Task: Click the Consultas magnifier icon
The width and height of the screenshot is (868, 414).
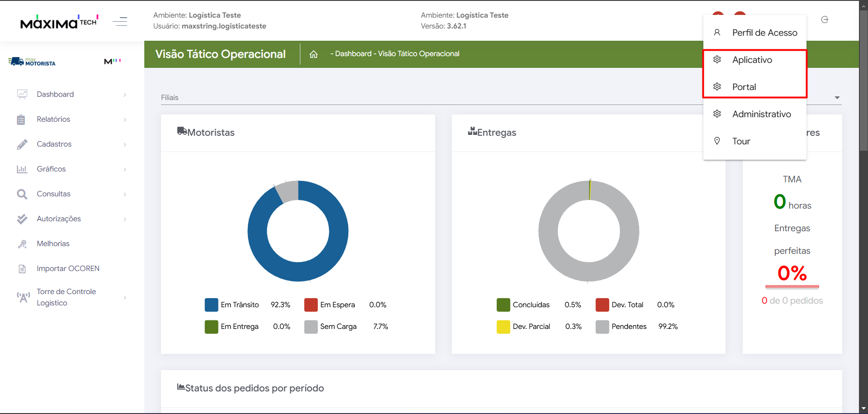Action: (22, 194)
